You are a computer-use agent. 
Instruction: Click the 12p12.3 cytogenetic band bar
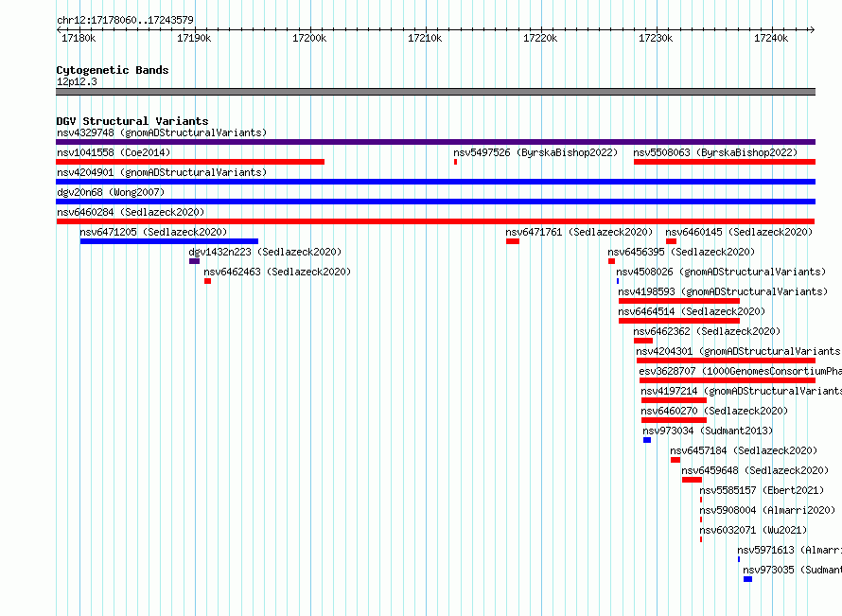[435, 92]
